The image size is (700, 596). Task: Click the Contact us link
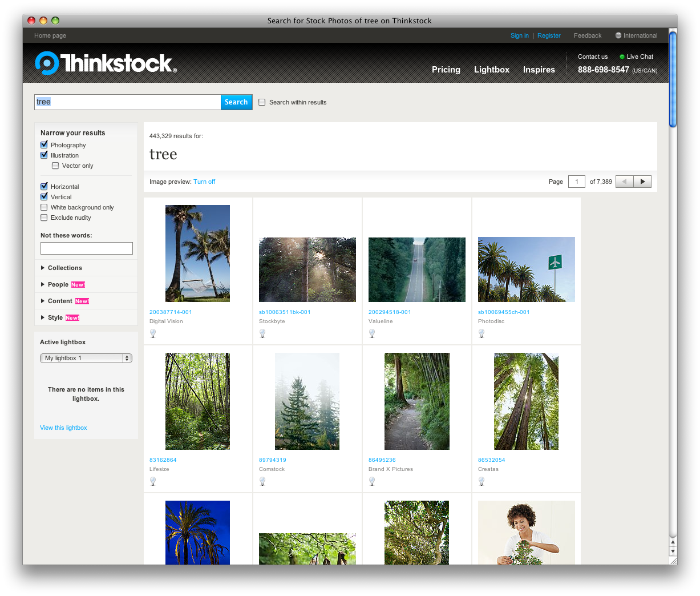[x=593, y=57]
